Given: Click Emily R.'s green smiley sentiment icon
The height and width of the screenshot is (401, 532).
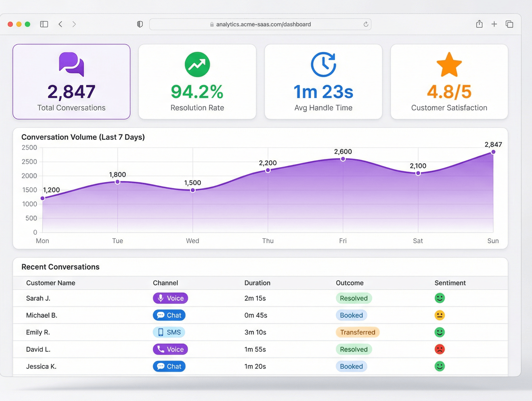Looking at the screenshot, I should [440, 332].
